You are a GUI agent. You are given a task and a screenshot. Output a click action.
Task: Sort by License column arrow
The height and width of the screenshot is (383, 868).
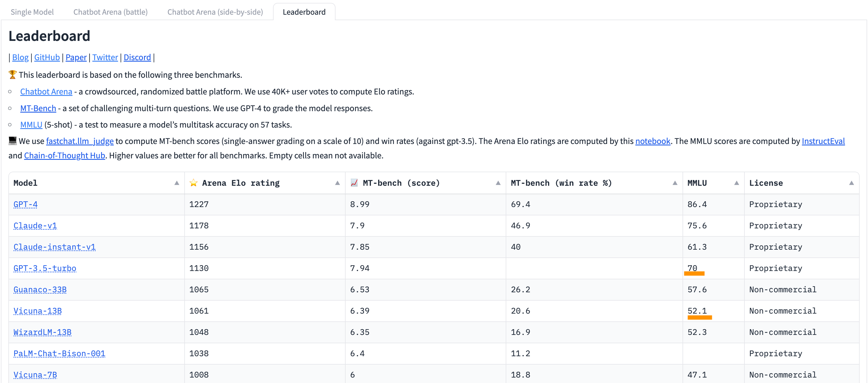pyautogui.click(x=852, y=183)
